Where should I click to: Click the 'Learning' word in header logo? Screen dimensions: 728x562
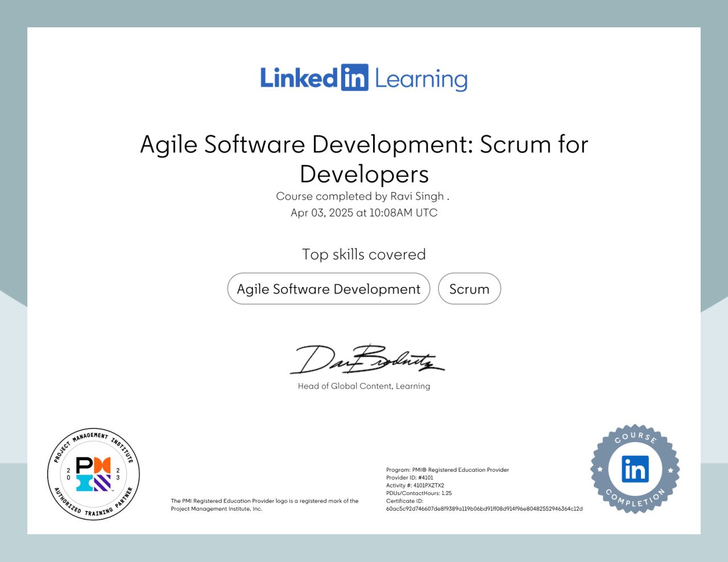[x=421, y=80]
